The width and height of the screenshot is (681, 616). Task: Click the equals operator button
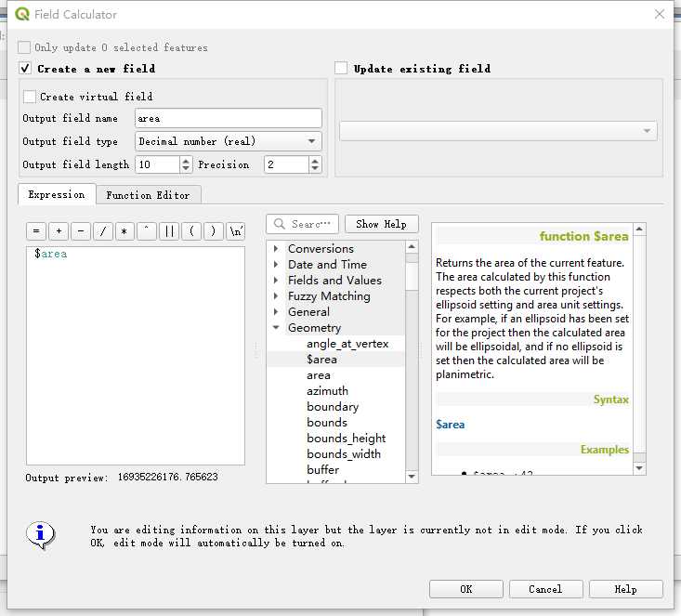point(36,231)
